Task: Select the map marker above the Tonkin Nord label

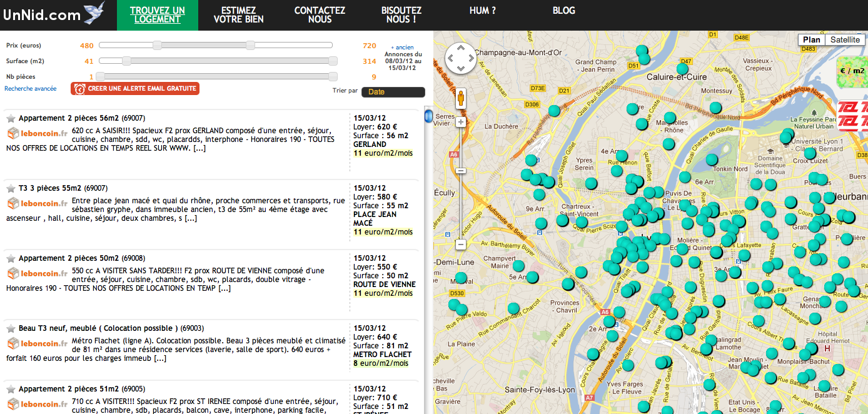Action: 712,159
